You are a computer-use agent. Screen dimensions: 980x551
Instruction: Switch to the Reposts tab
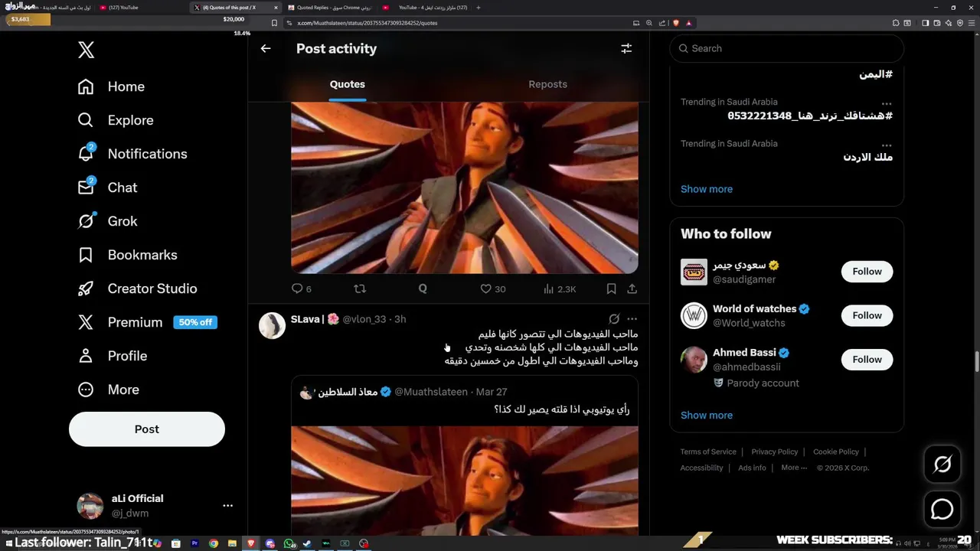[x=548, y=84]
